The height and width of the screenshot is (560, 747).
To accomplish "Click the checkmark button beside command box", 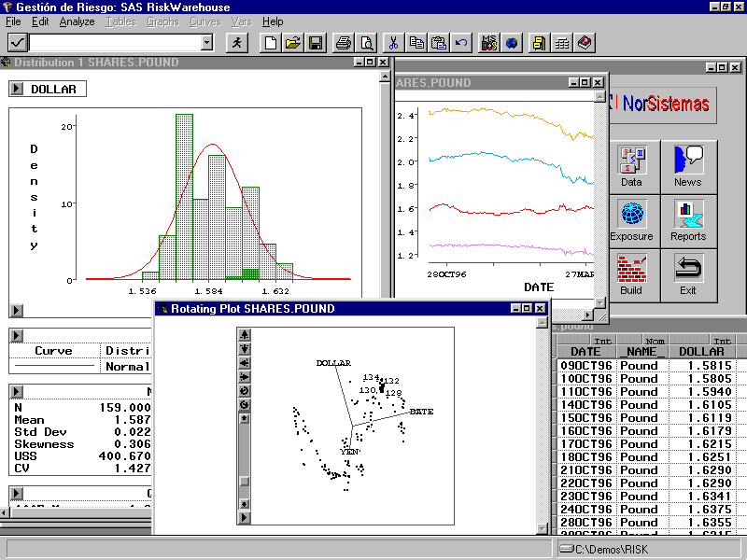I will click(x=18, y=43).
